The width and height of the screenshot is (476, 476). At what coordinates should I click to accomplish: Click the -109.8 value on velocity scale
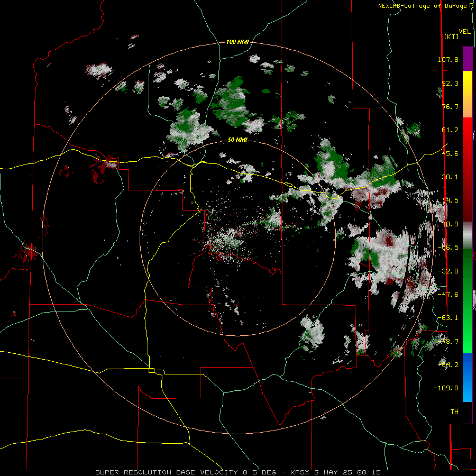point(446,388)
